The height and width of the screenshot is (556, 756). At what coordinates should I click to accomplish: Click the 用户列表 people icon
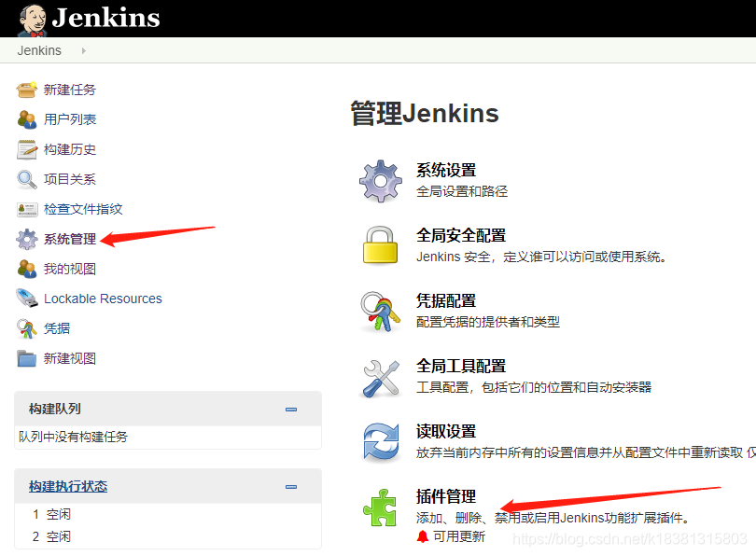[x=26, y=119]
